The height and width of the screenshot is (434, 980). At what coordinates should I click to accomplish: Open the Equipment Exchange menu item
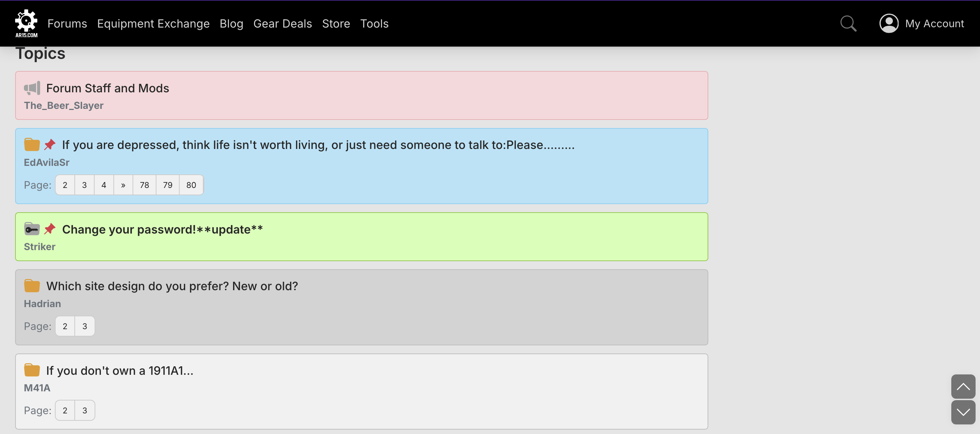[x=153, y=24]
